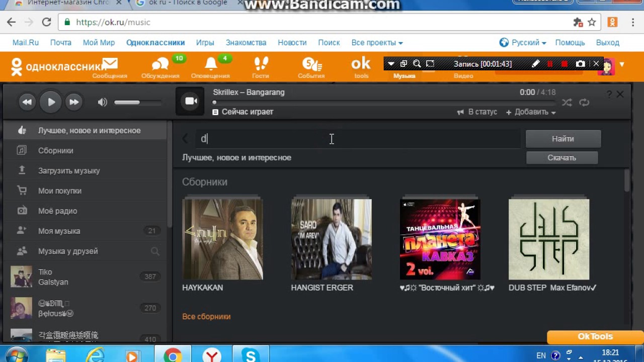Open the OkTools panel button
This screenshot has width=644, height=362.
(595, 336)
